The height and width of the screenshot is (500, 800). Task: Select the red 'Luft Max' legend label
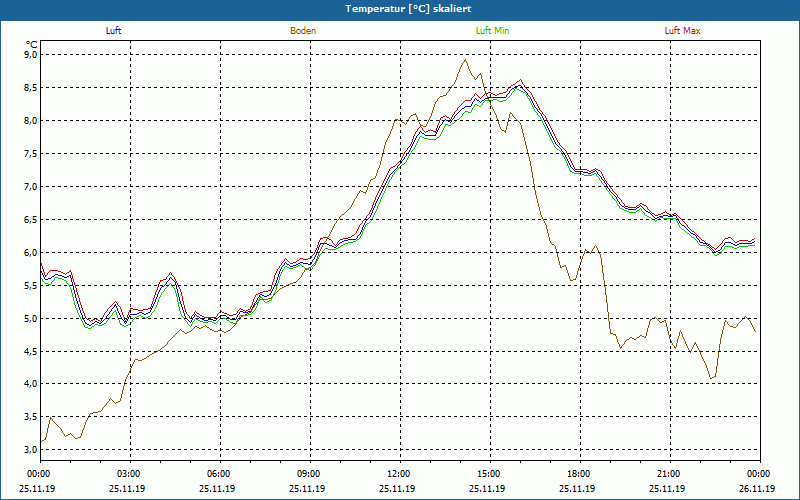(683, 31)
